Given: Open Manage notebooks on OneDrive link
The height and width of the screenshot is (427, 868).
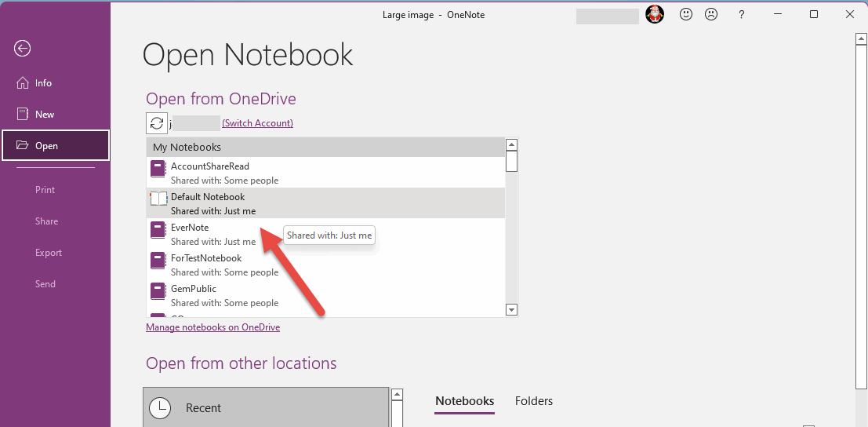Looking at the screenshot, I should (x=212, y=327).
